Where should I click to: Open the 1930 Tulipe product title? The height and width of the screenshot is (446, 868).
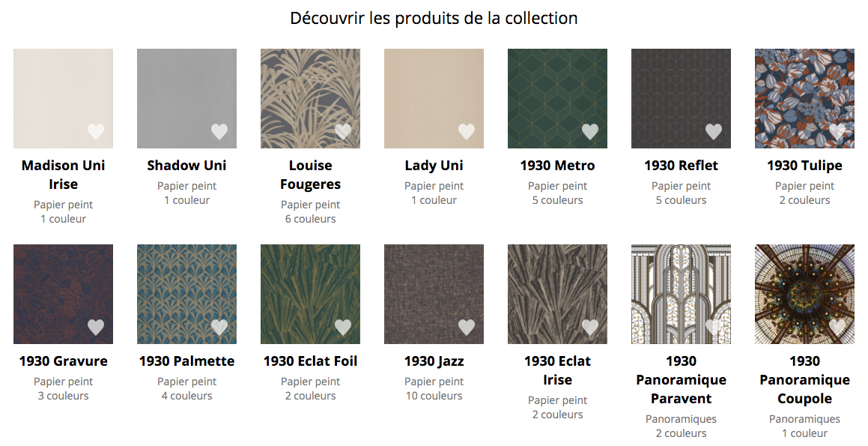point(804,165)
